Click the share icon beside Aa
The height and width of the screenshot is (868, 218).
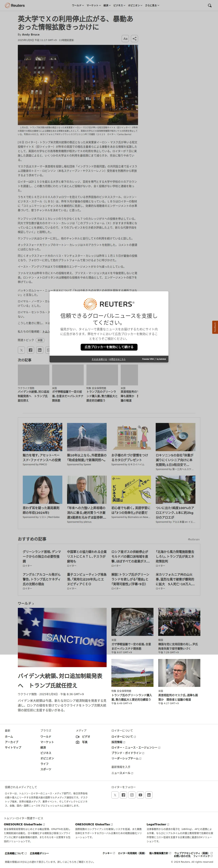click(134, 39)
